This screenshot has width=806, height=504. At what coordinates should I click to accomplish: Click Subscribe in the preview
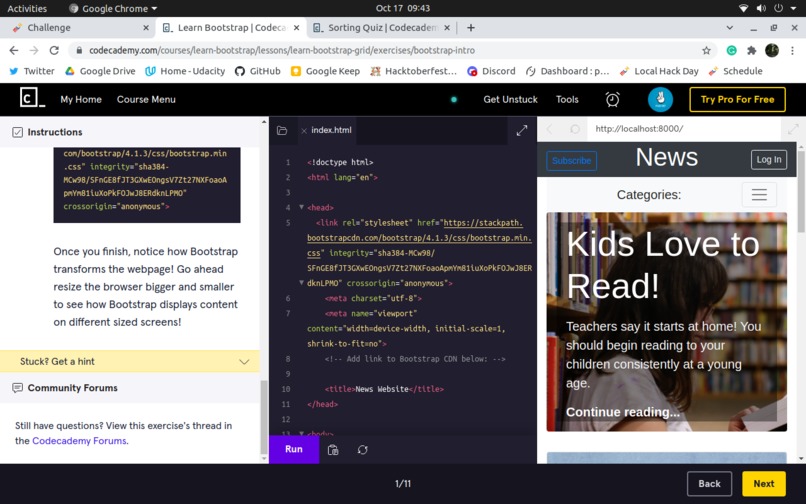[571, 160]
